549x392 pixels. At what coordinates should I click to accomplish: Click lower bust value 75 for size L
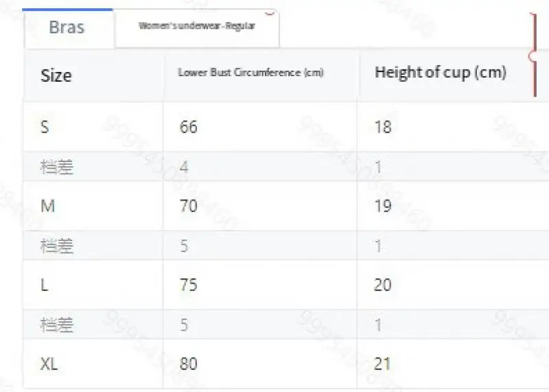188,284
